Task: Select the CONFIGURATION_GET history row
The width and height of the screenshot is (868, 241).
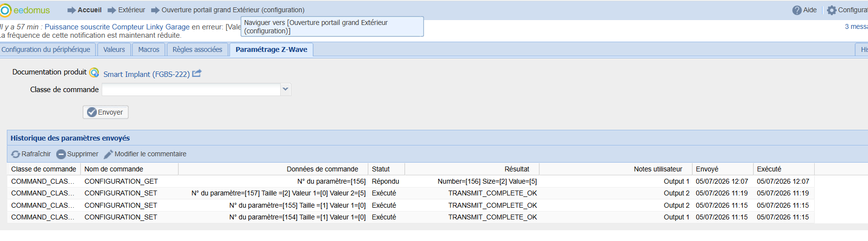Action: point(410,181)
